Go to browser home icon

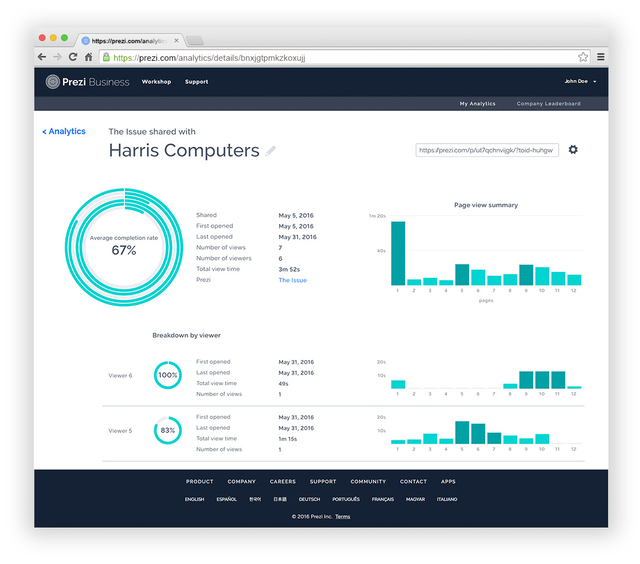pyautogui.click(x=89, y=57)
